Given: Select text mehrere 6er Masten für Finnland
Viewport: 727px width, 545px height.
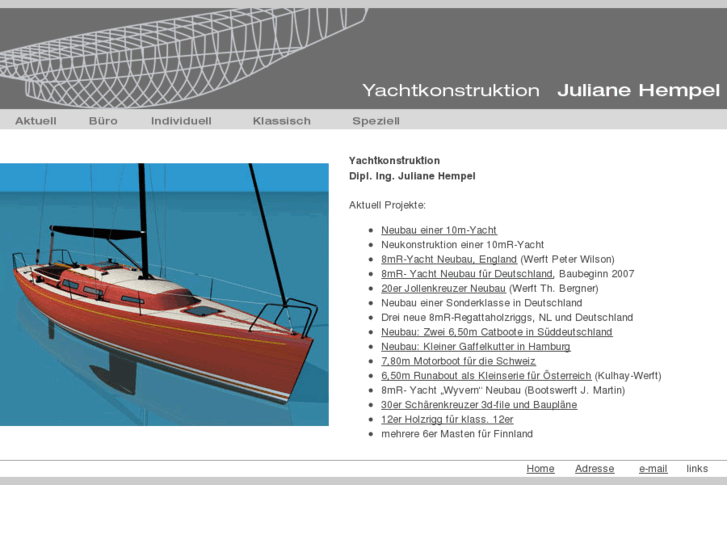Looking at the screenshot, I should click(x=457, y=434).
